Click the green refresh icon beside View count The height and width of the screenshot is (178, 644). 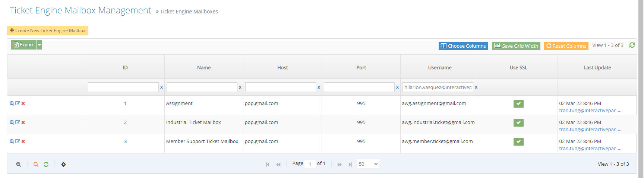[x=632, y=45]
